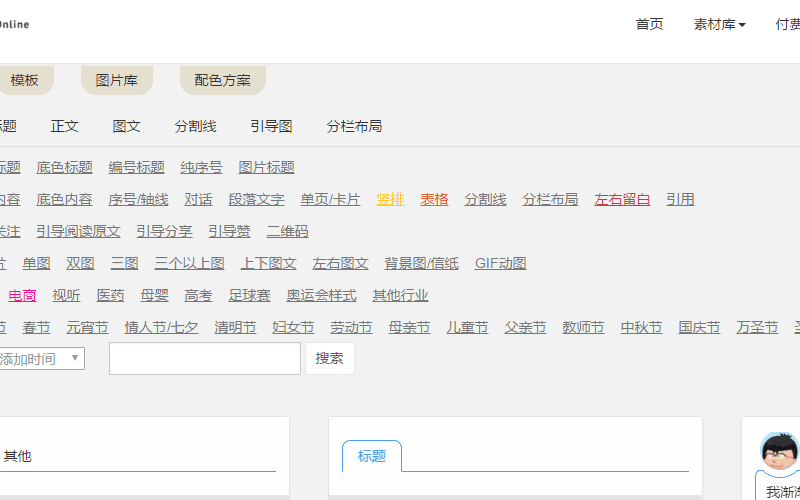
Task: Open the 分栏布局 category
Action: pyautogui.click(x=354, y=127)
